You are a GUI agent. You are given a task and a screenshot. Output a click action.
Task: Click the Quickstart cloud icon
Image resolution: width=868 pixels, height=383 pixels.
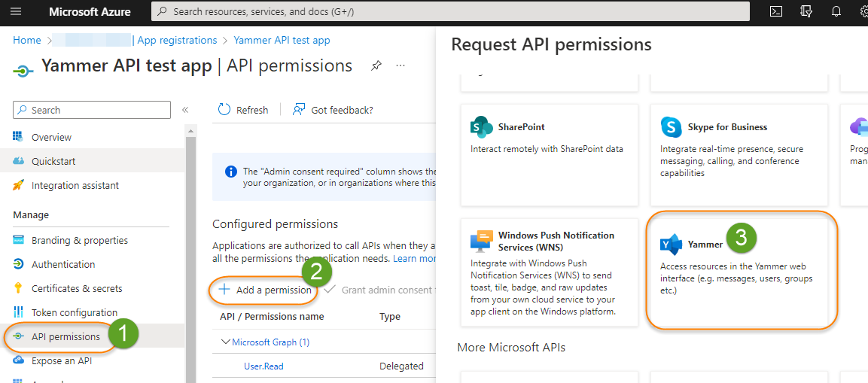click(18, 161)
